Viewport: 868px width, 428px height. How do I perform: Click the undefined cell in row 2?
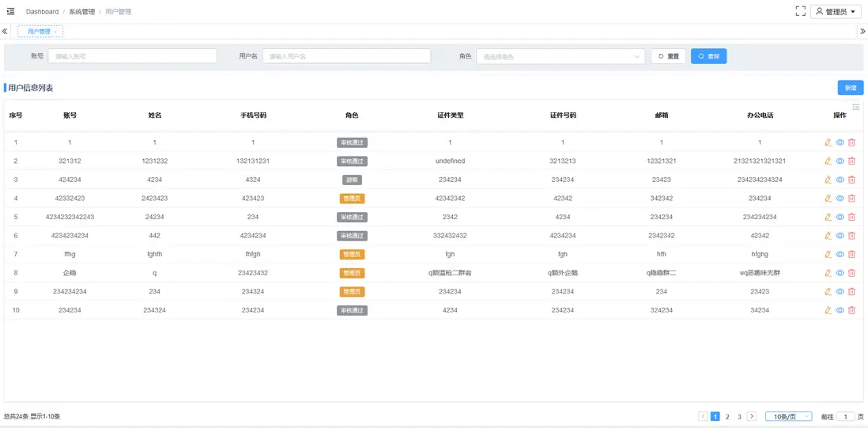click(x=450, y=161)
